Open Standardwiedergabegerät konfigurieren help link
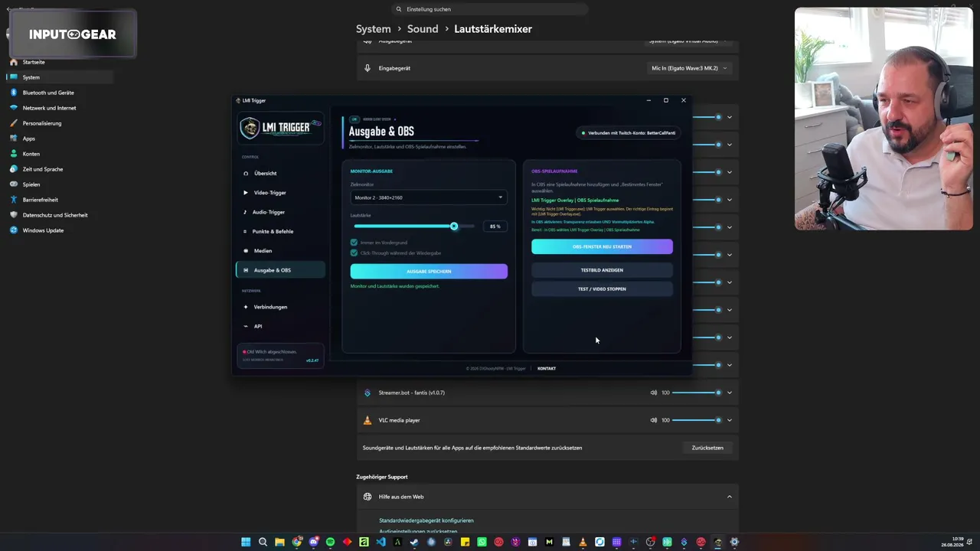This screenshot has height=551, width=980. (426, 520)
